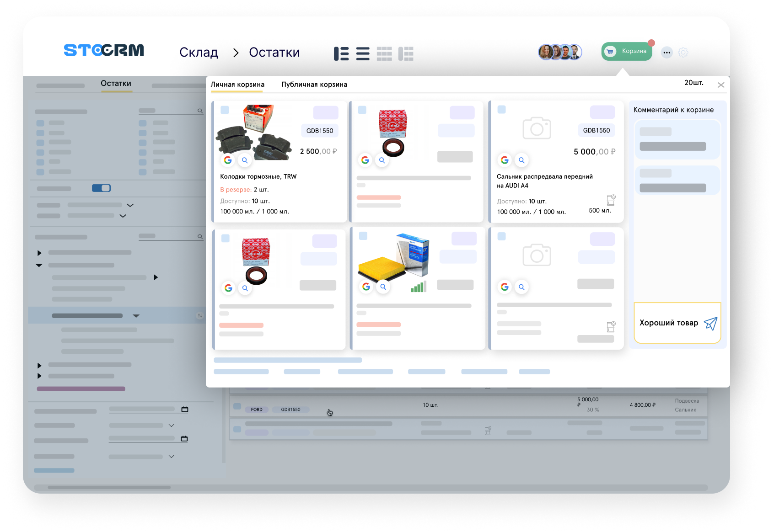774x532 pixels.
Task: Click magnifier on bottom-row Elring seal card
Action: pos(245,288)
